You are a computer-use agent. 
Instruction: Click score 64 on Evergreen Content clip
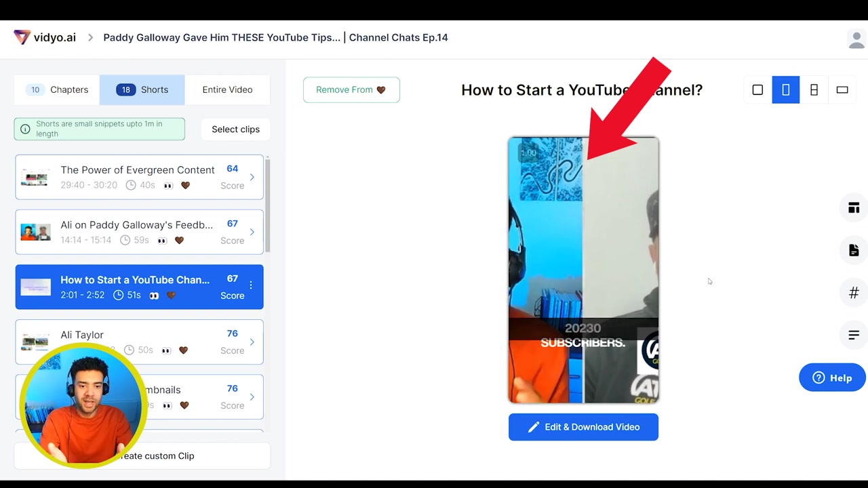pos(232,169)
